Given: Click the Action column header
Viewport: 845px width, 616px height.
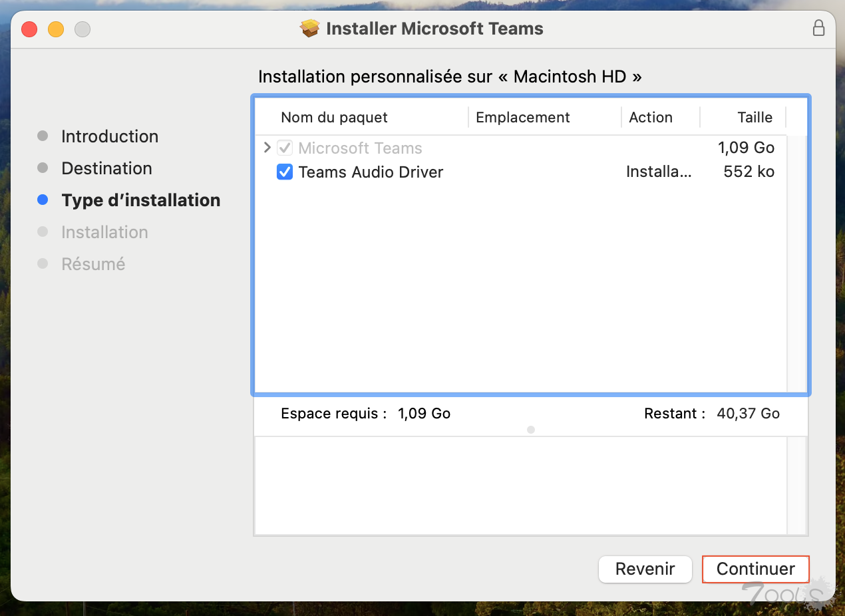Looking at the screenshot, I should tap(651, 118).
